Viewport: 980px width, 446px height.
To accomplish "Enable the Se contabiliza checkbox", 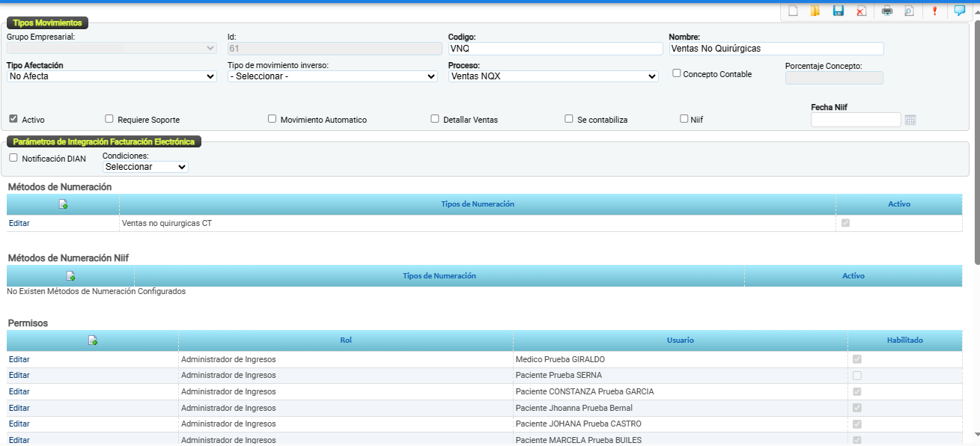I will tap(569, 119).
